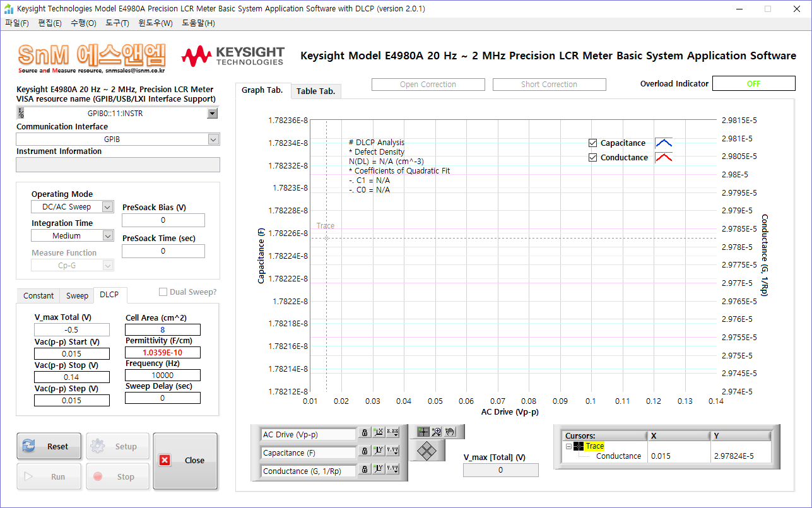
Task: Switch to the Table Tab.
Action: pyautogui.click(x=316, y=92)
